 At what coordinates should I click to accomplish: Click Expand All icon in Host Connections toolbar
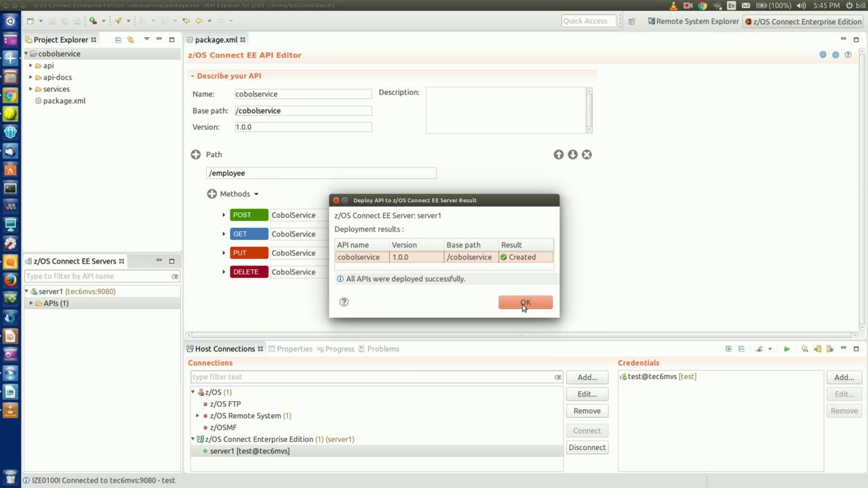[729, 349]
